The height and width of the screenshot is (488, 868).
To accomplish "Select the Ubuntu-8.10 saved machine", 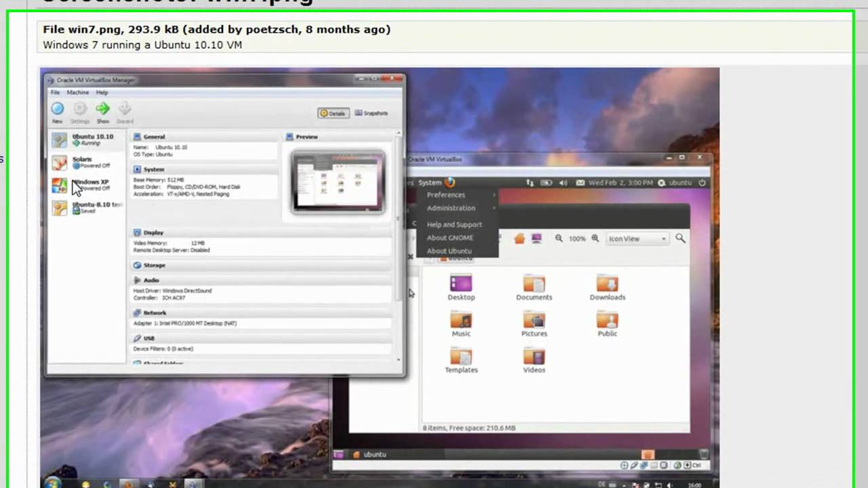I will click(88, 207).
